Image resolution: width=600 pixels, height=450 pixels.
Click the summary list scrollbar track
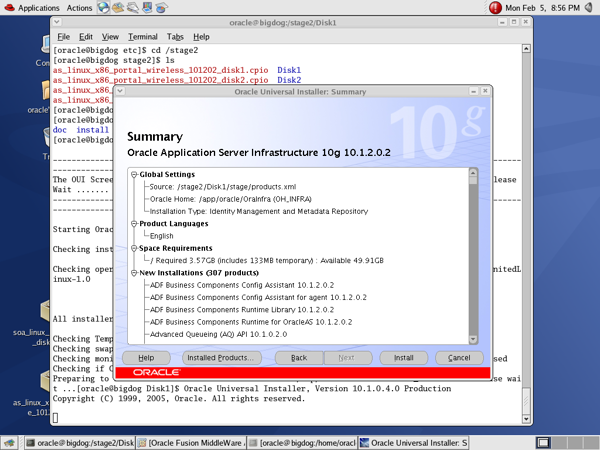tap(473, 260)
